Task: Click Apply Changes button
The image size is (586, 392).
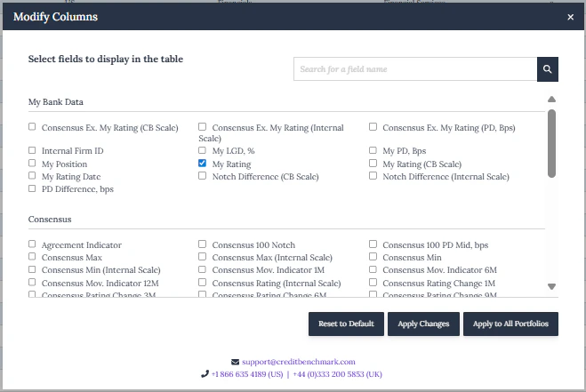Action: pyautogui.click(x=423, y=324)
